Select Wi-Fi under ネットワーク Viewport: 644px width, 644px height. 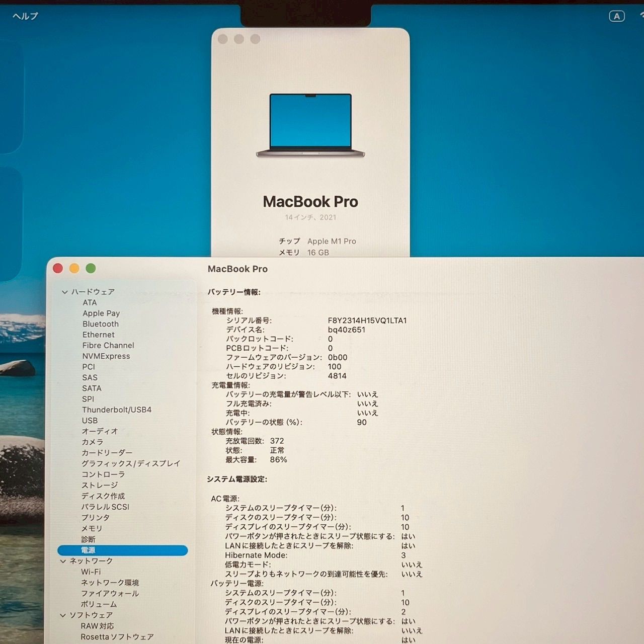[91, 572]
